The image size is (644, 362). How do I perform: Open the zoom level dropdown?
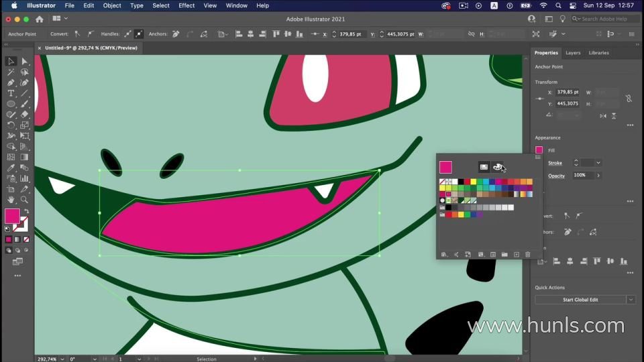click(62, 359)
